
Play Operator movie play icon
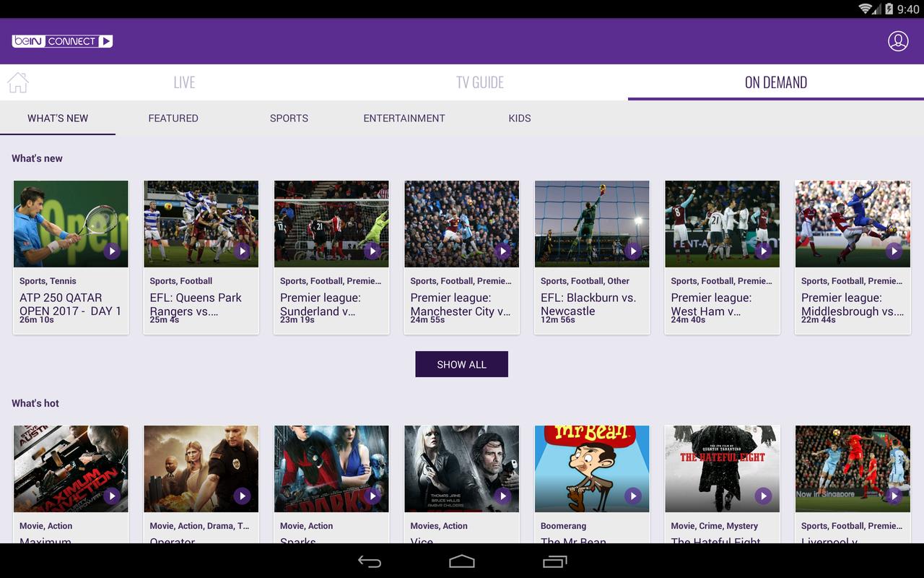pos(242,496)
